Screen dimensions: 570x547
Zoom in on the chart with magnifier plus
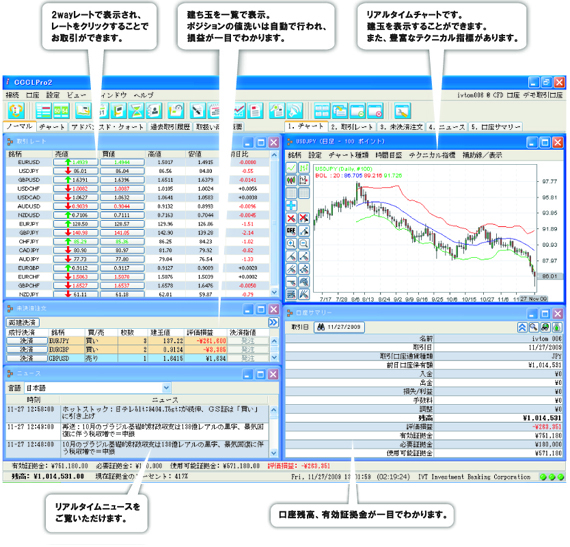coord(291,244)
